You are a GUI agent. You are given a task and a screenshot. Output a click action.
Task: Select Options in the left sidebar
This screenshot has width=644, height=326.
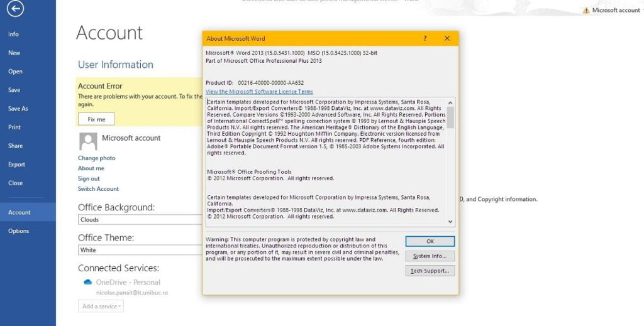point(19,231)
